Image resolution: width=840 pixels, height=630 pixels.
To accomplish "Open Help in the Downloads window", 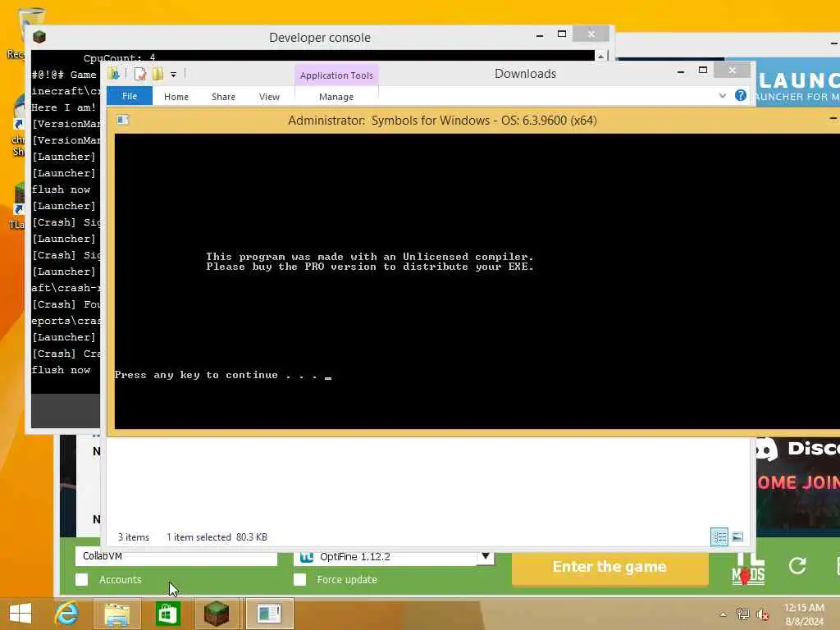I will click(x=741, y=95).
